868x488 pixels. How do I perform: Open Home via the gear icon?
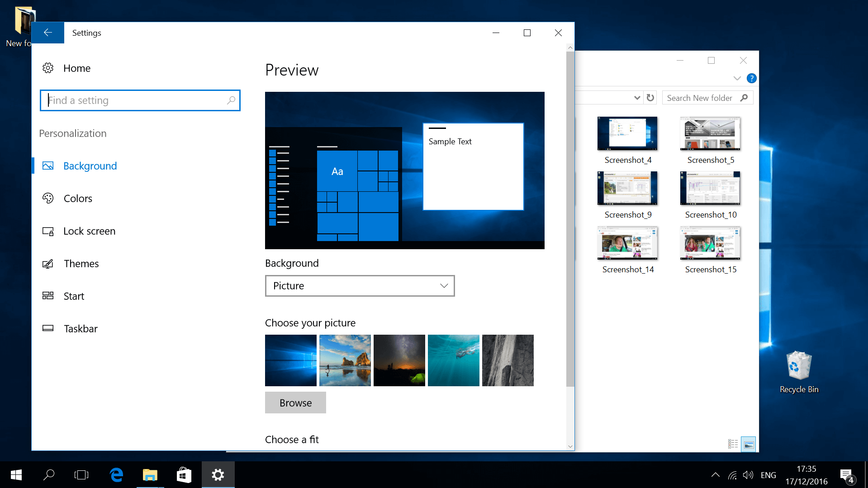pyautogui.click(x=48, y=68)
